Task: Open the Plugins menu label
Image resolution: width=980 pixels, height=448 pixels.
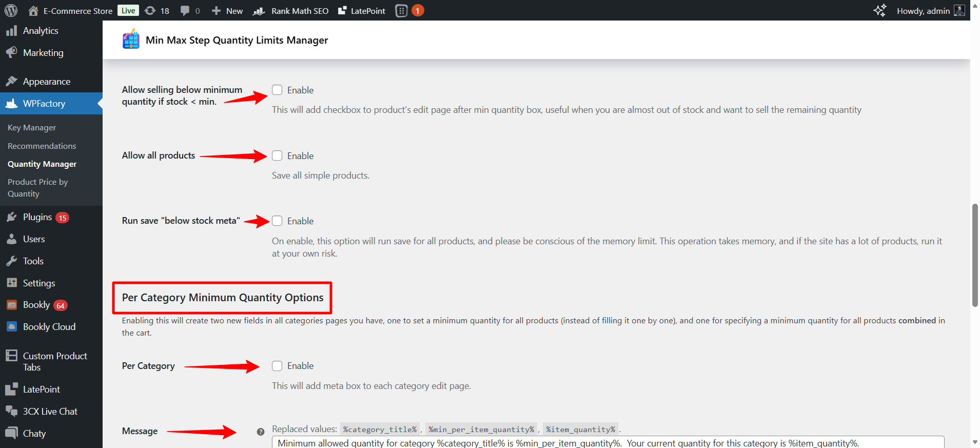Action: click(x=37, y=217)
